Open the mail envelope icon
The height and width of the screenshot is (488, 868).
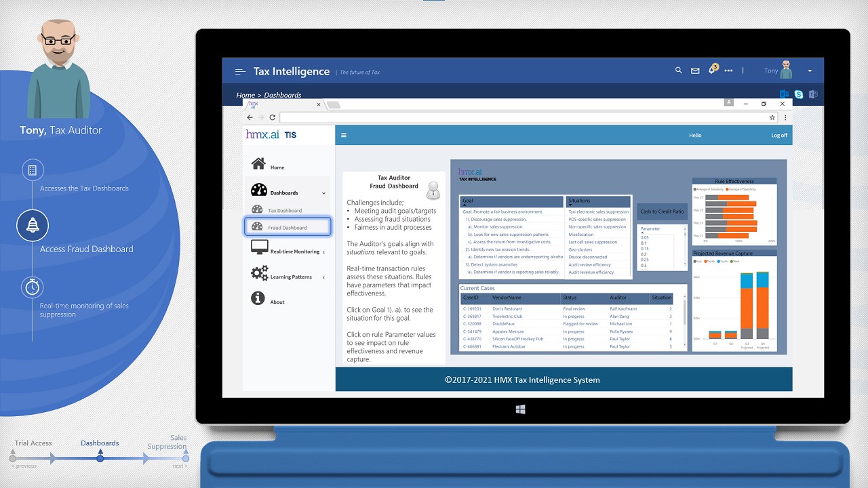click(x=695, y=70)
